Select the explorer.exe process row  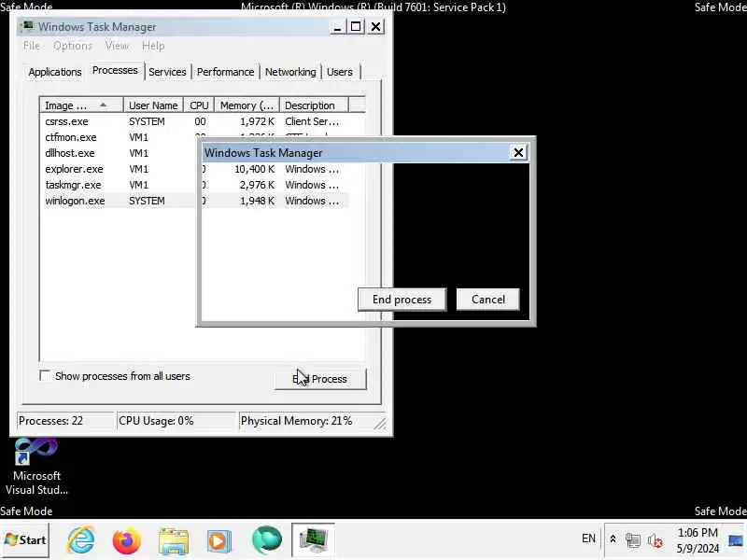pyautogui.click(x=194, y=169)
